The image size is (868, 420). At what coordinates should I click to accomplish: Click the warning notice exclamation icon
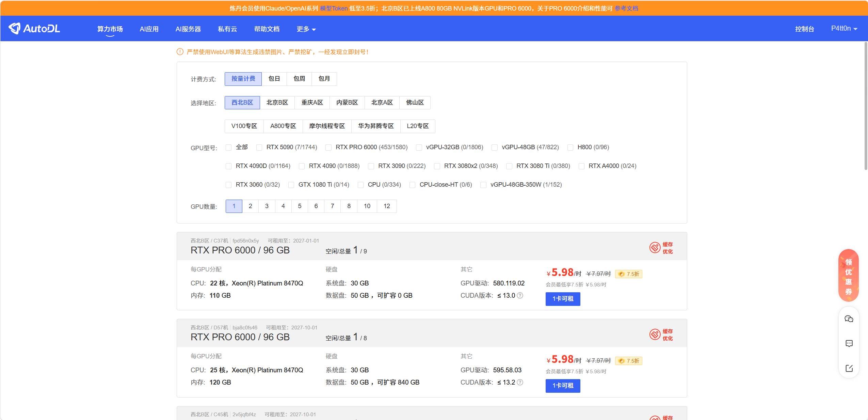pyautogui.click(x=180, y=52)
